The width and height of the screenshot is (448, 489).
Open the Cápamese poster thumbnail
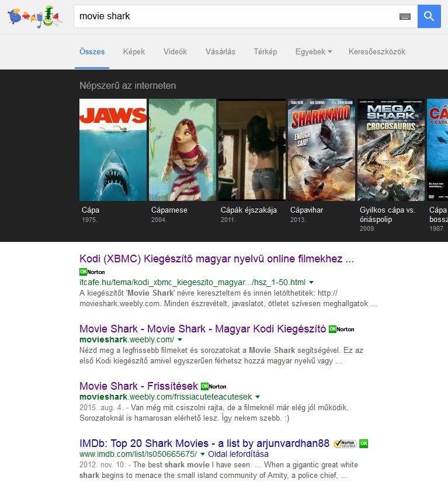[182, 150]
